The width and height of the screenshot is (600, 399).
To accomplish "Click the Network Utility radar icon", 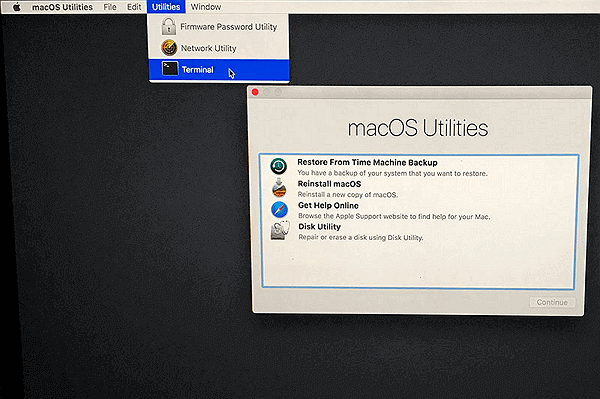I will pyautogui.click(x=169, y=48).
